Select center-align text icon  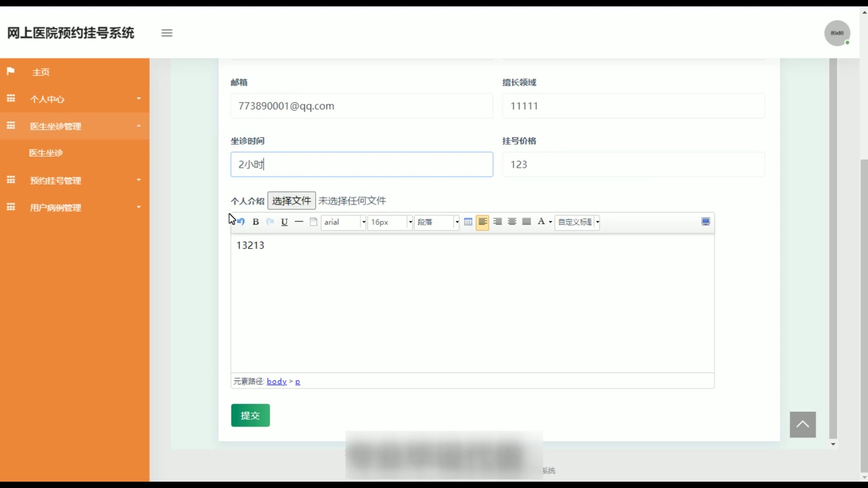[x=512, y=222]
